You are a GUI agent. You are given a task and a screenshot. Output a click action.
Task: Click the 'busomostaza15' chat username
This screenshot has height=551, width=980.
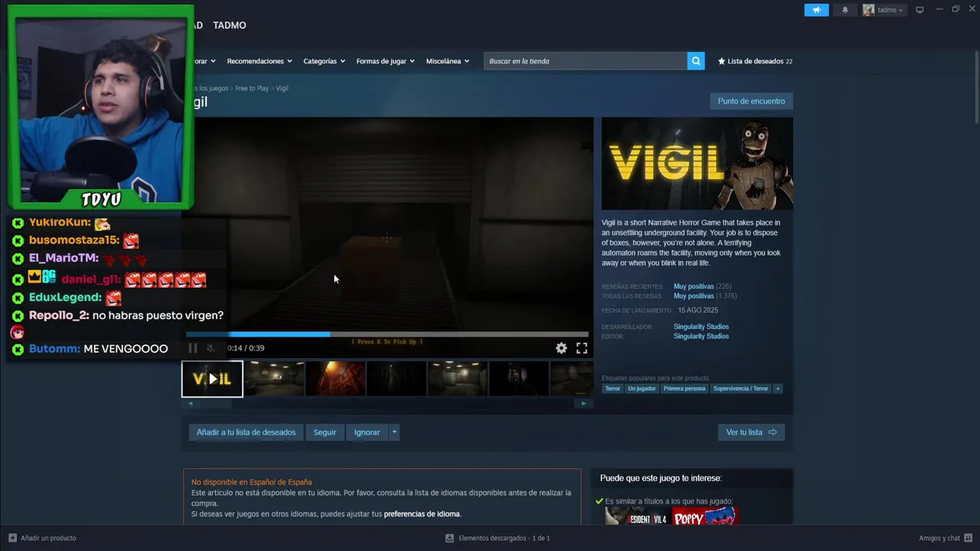click(73, 240)
